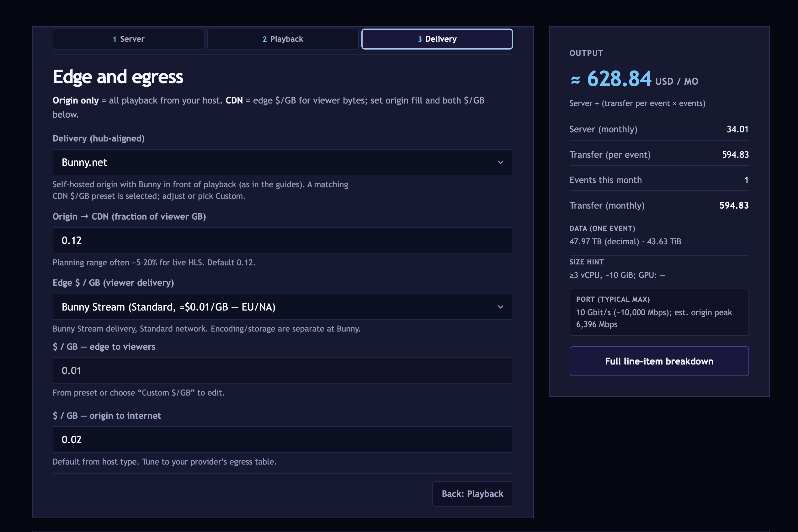Click the Events this month count

(x=658, y=180)
